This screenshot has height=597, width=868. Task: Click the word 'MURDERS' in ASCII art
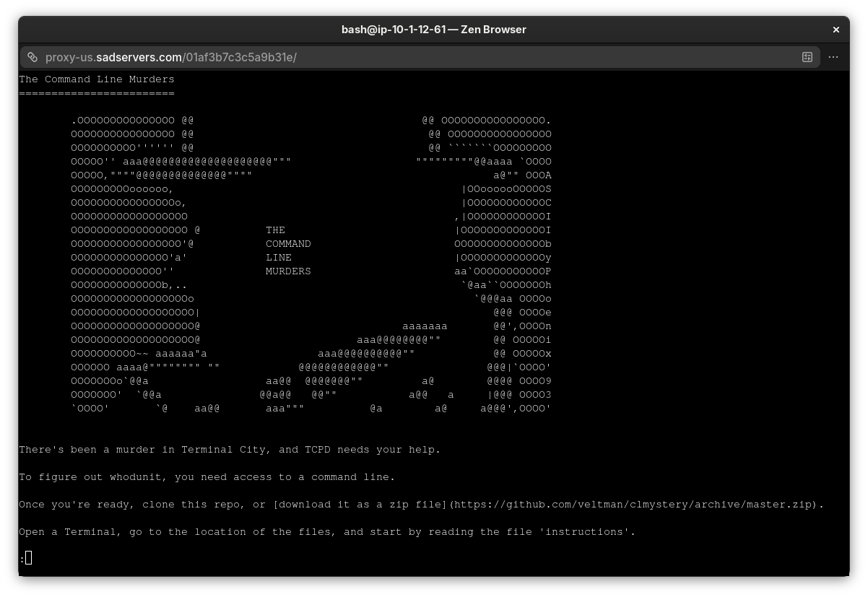(x=288, y=271)
